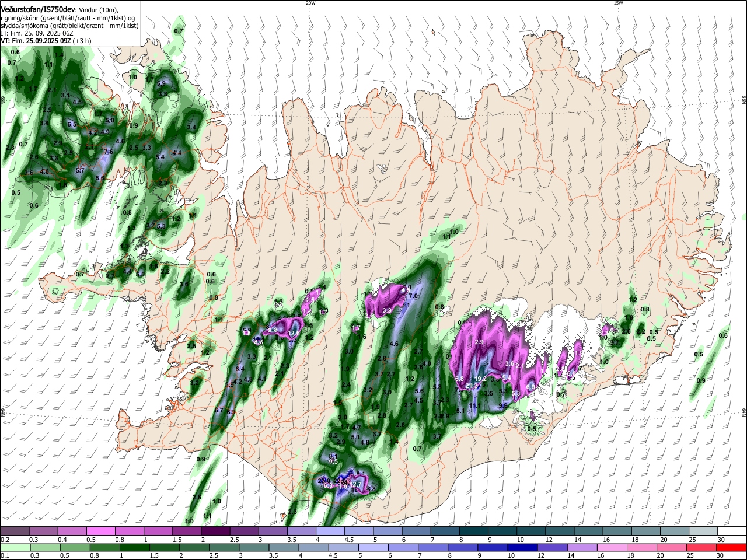Click the 'slydda/snjókoma' legend description line

point(70,26)
